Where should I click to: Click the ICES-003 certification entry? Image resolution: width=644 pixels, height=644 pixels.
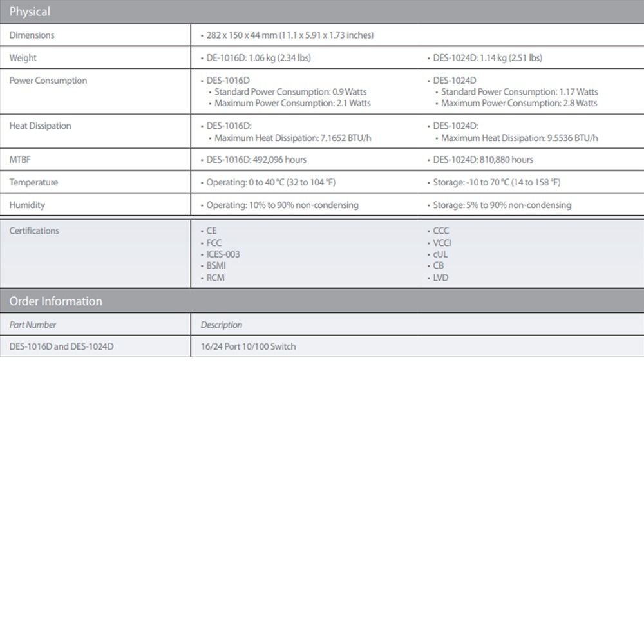pos(223,254)
